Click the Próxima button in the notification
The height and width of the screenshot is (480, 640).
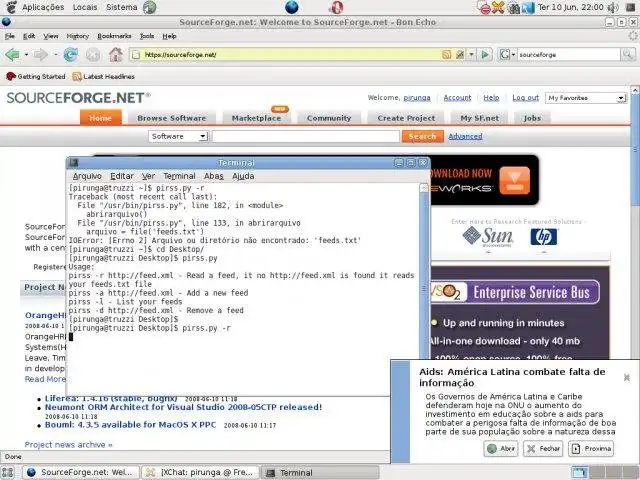[x=591, y=449]
